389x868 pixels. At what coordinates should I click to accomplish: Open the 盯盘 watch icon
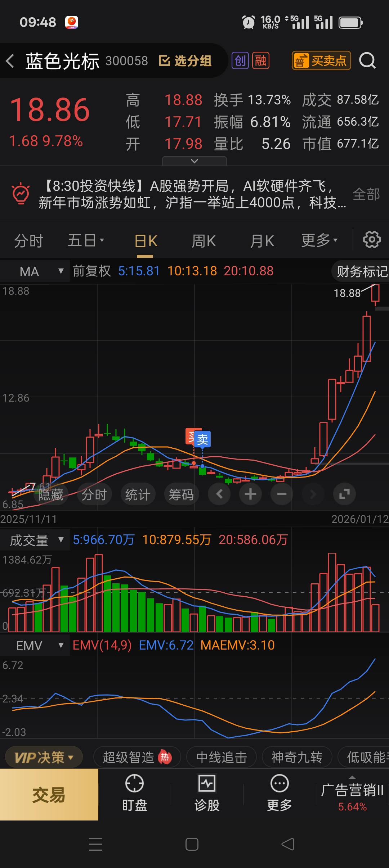134,793
